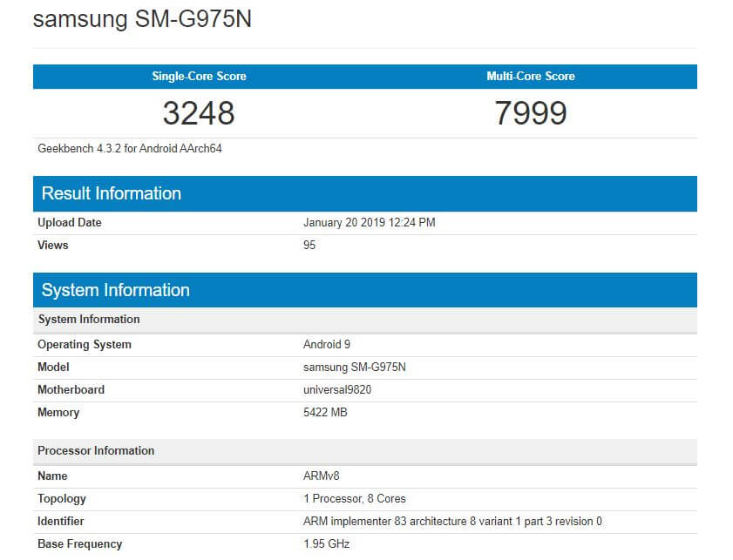This screenshot has width=733, height=560.
Task: Click the 'Processor Information' subheader
Action: point(364,451)
